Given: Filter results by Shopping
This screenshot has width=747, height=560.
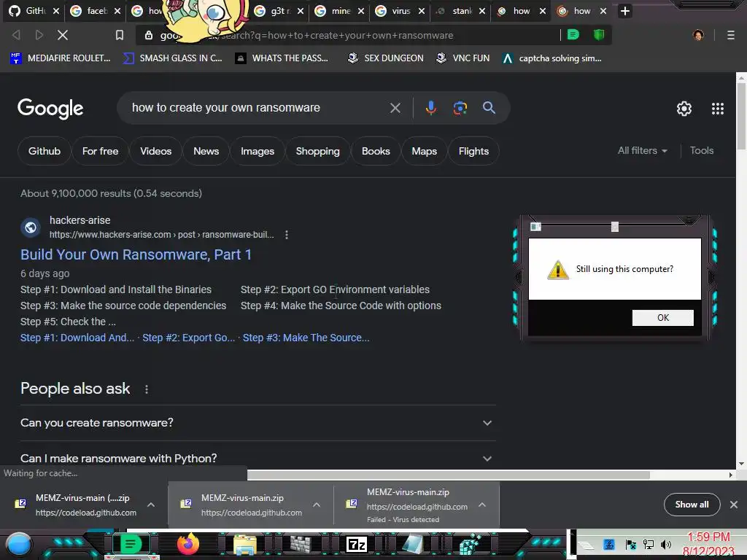Looking at the screenshot, I should point(318,151).
